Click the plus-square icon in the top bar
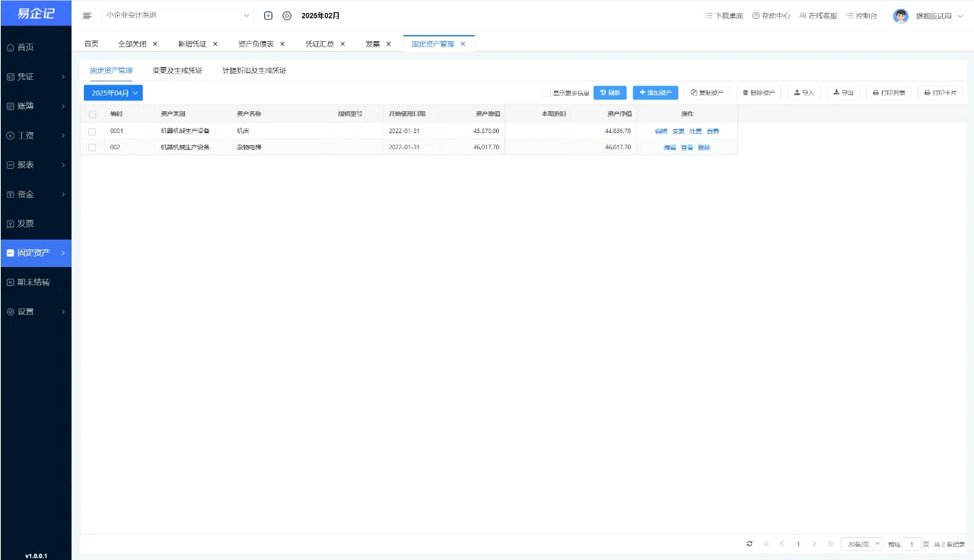Screen dimensions: 974x560 268,16
